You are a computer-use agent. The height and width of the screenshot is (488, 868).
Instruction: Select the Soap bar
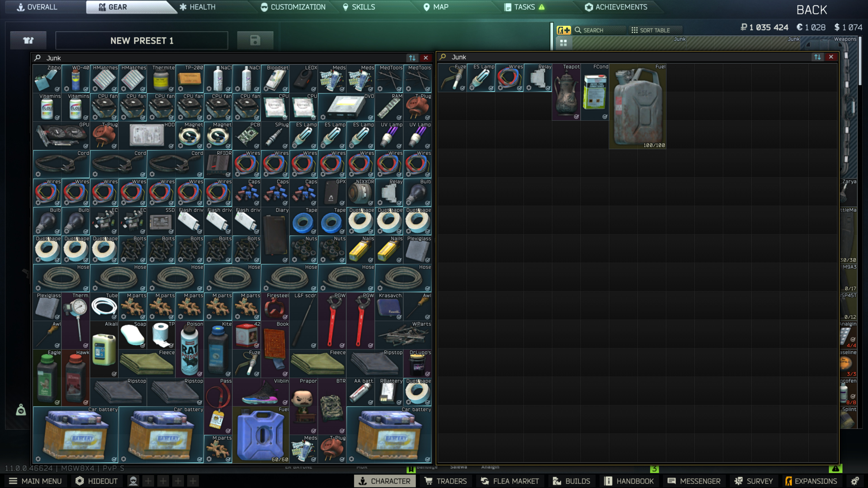133,335
